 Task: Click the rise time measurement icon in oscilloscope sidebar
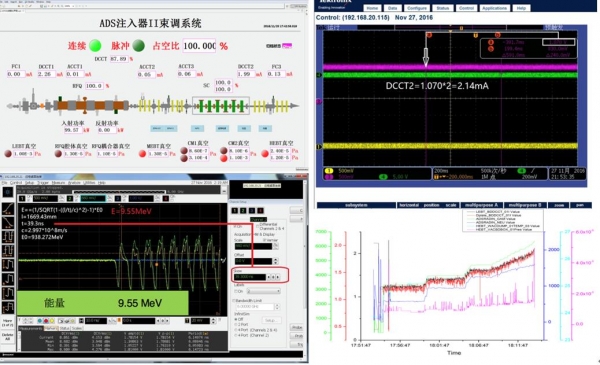pos(8,209)
